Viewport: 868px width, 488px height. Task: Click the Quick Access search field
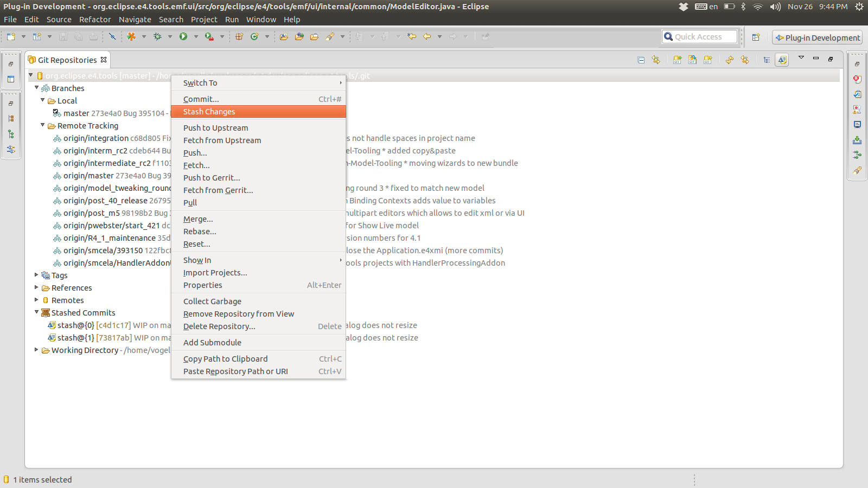(699, 37)
